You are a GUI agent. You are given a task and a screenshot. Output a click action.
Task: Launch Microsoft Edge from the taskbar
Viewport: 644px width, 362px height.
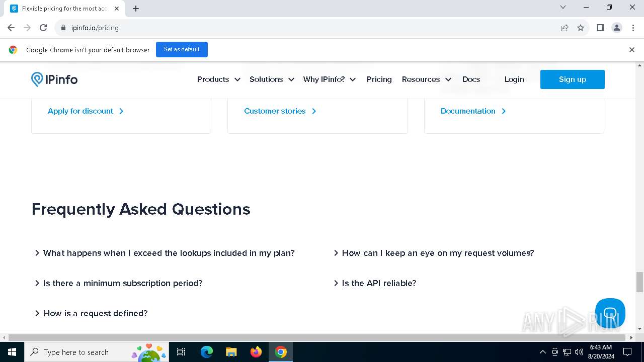click(207, 352)
